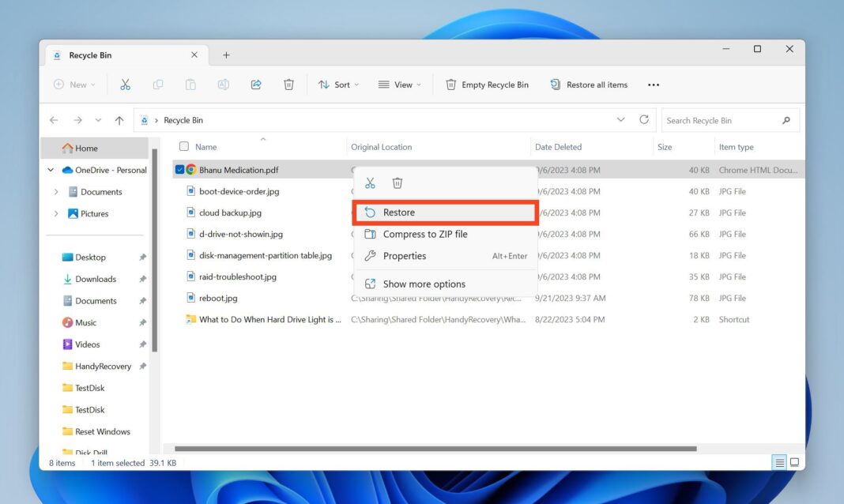Click the Empty Recycle Bin button
The width and height of the screenshot is (844, 504).
[x=486, y=84]
